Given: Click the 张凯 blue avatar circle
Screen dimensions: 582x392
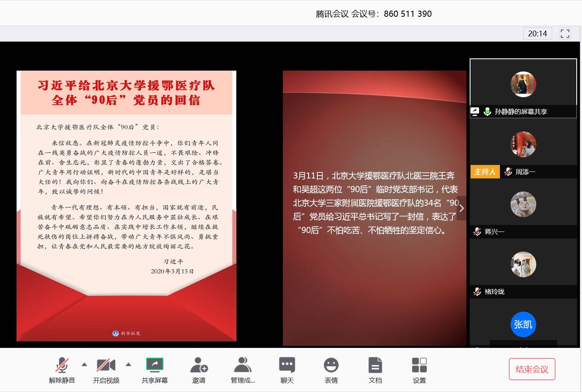Looking at the screenshot, I should coord(523,324).
